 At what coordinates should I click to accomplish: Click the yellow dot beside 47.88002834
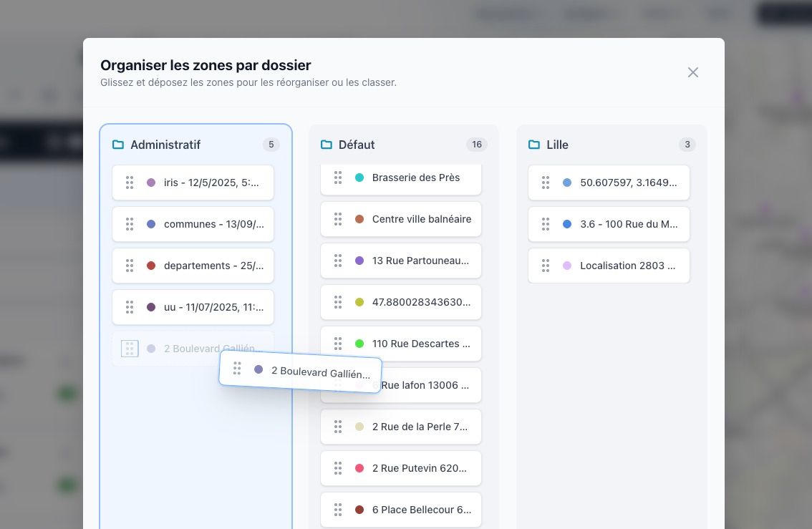coord(360,302)
